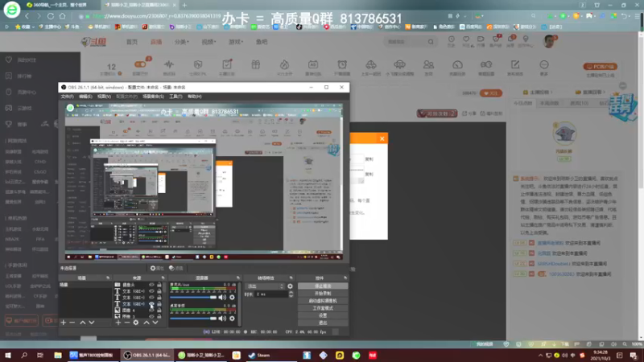Screen dimensions: 644x362
Task: Open the transition type dropdown in 转场特效
Action: [x=265, y=286]
